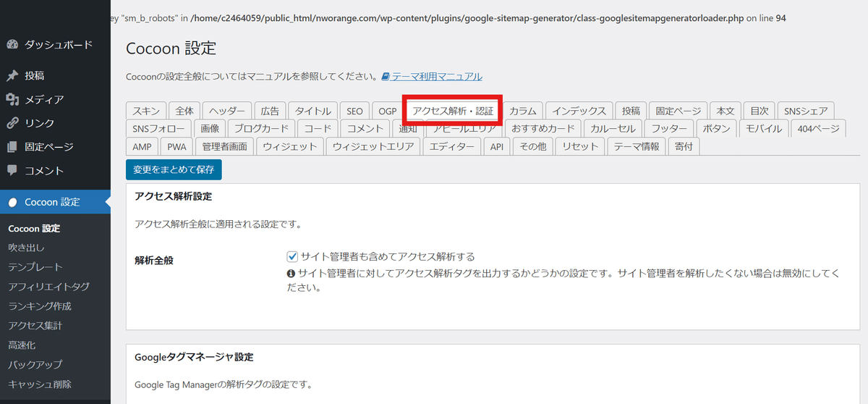The height and width of the screenshot is (404, 868).
Task: Open the その他 tab
Action: click(x=533, y=146)
